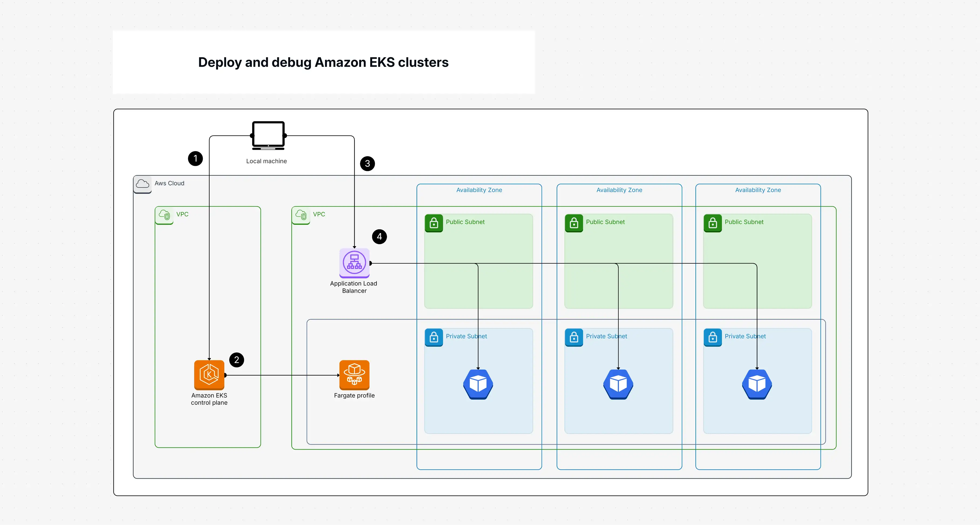Click the Local machine laptop icon

[x=268, y=135]
